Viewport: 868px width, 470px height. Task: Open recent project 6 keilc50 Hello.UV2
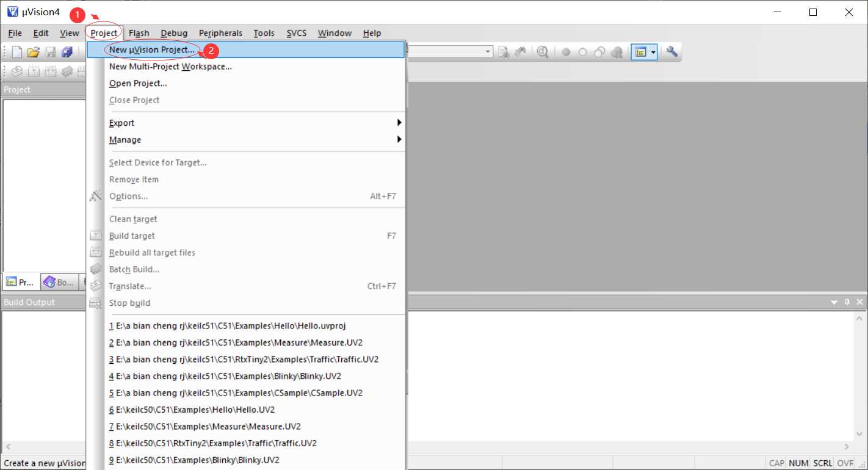(246, 410)
